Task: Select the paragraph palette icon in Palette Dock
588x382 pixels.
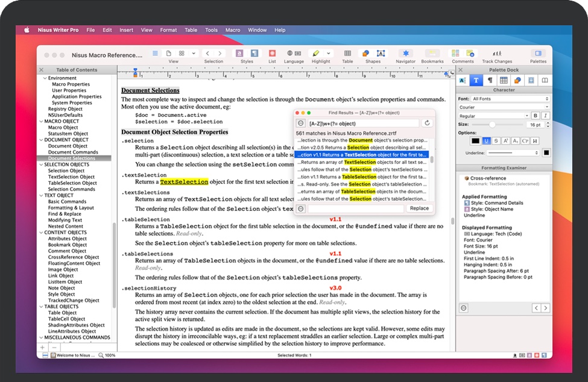Action: tap(490, 80)
